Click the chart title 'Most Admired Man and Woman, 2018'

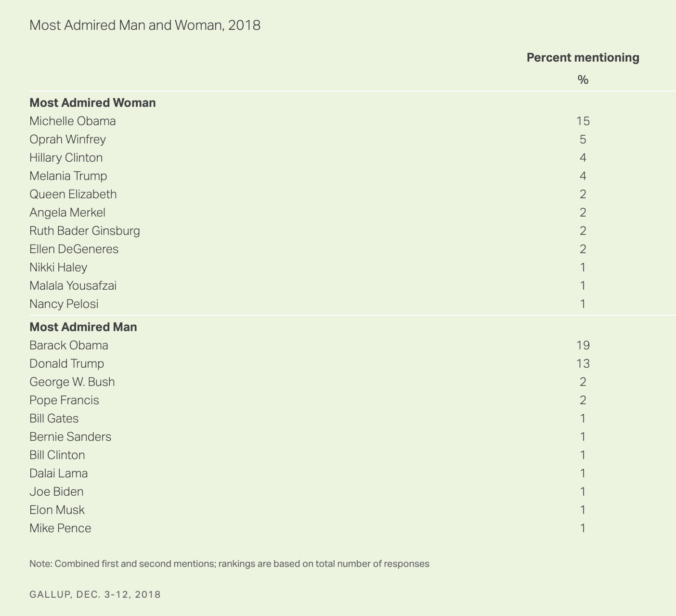point(145,25)
